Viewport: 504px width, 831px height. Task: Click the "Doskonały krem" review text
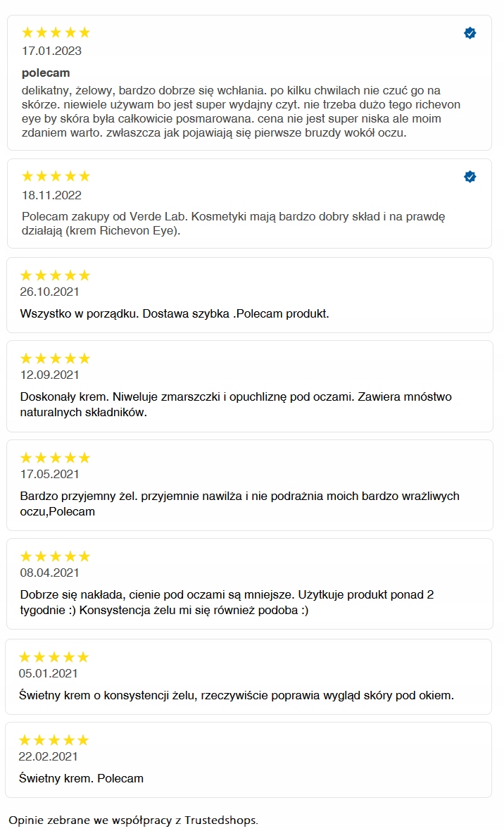(236, 404)
